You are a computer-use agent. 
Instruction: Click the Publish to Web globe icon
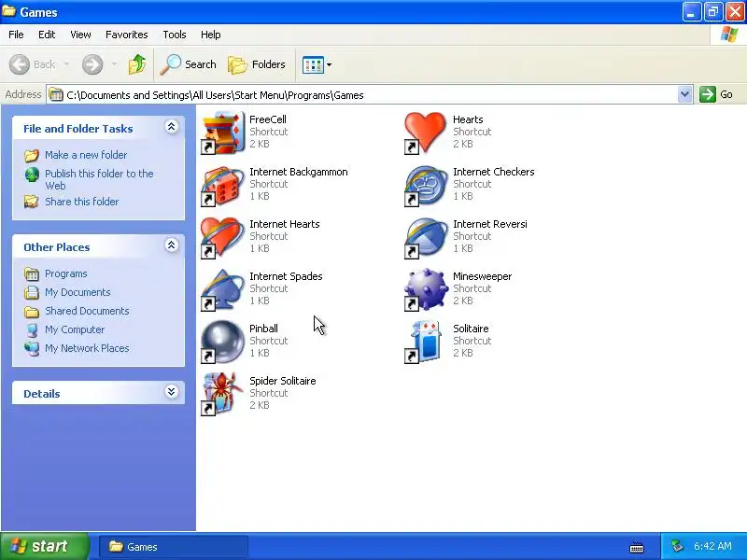(x=32, y=175)
